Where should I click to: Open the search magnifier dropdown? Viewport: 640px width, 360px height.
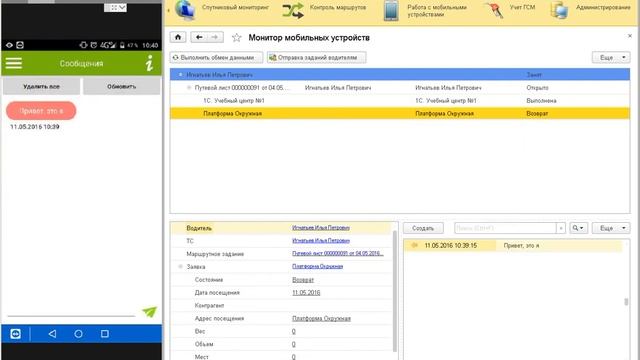click(578, 228)
